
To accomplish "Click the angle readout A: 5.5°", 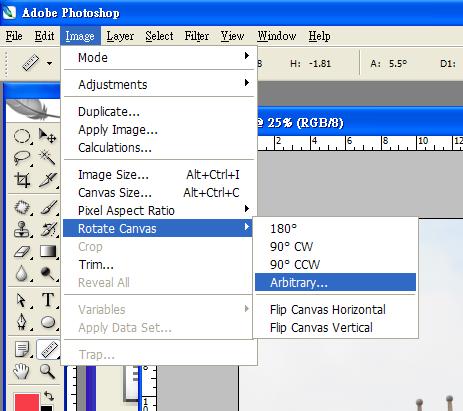I will (389, 63).
